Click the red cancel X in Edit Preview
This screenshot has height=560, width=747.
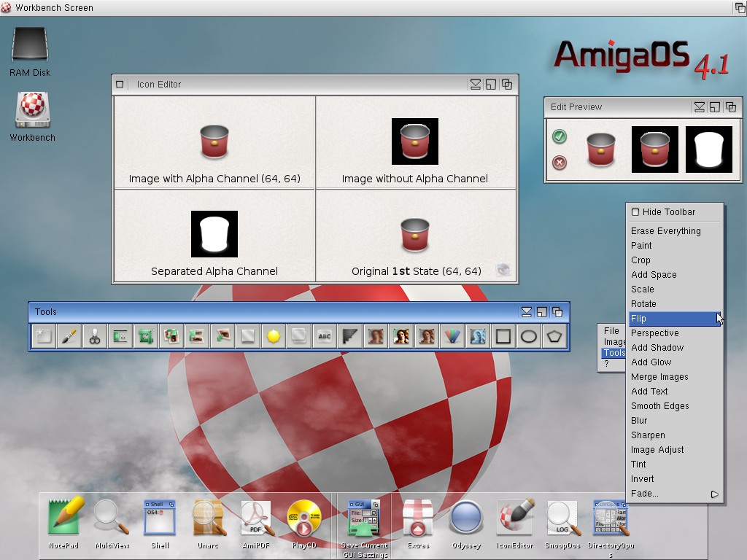560,163
